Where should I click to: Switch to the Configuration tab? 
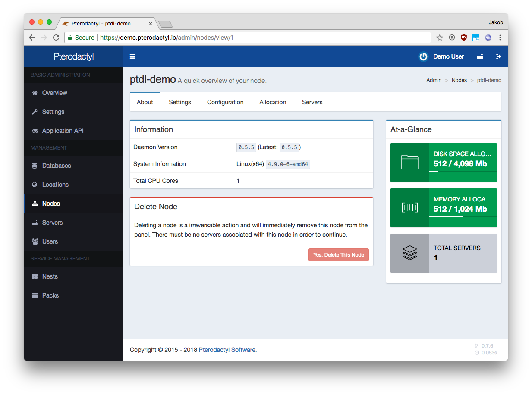(x=225, y=102)
